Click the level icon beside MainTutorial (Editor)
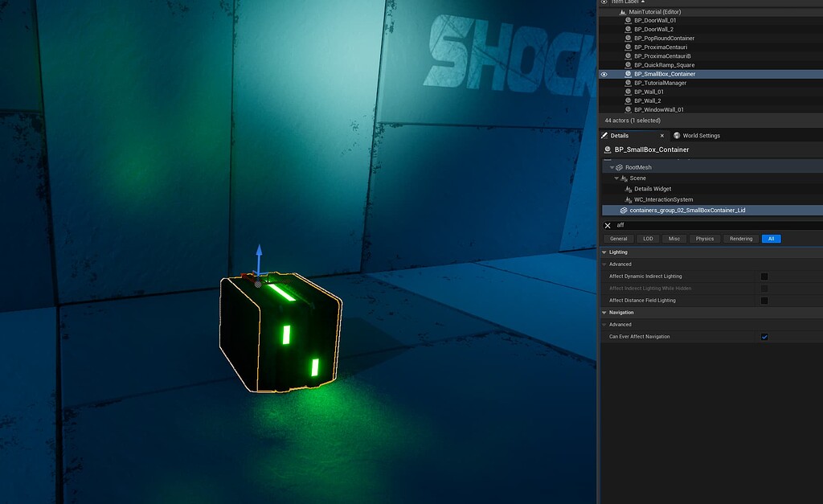Screen dimensions: 823x504 [623, 13]
